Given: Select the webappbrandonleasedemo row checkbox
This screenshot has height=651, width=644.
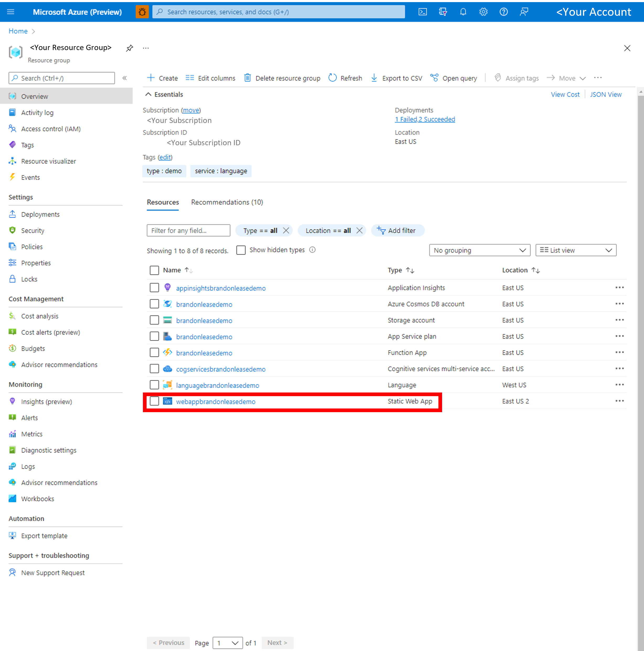Looking at the screenshot, I should (154, 401).
